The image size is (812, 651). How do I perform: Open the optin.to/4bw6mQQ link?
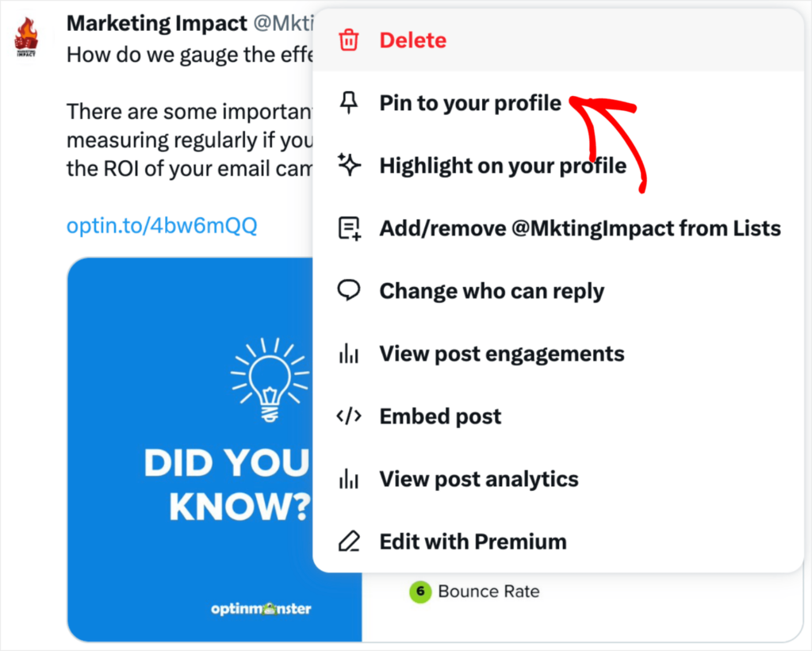pos(162,225)
